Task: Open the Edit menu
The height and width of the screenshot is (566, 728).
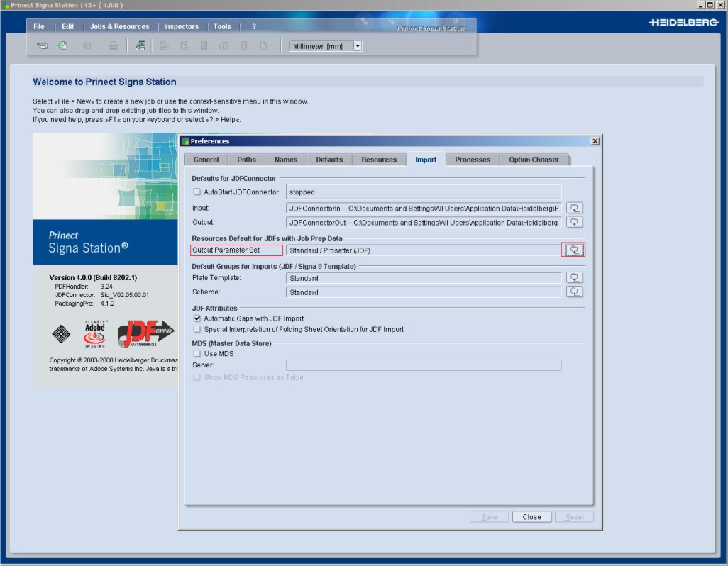Action: tap(68, 26)
